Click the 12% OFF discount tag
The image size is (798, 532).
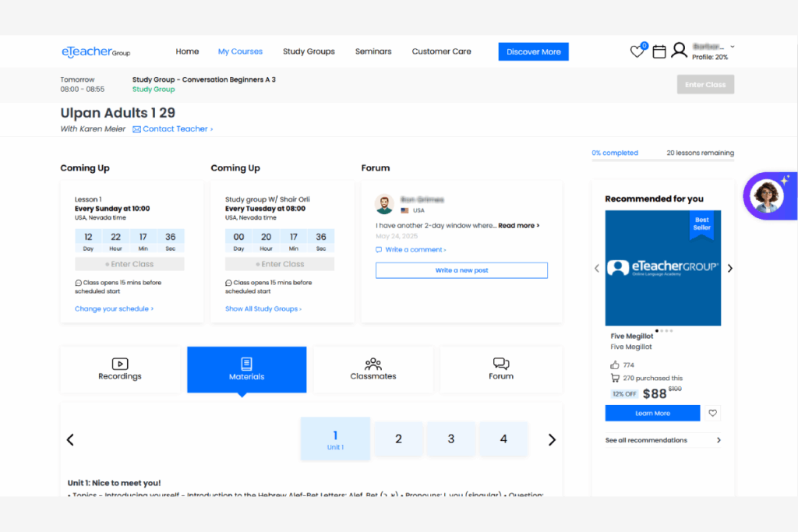(624, 394)
